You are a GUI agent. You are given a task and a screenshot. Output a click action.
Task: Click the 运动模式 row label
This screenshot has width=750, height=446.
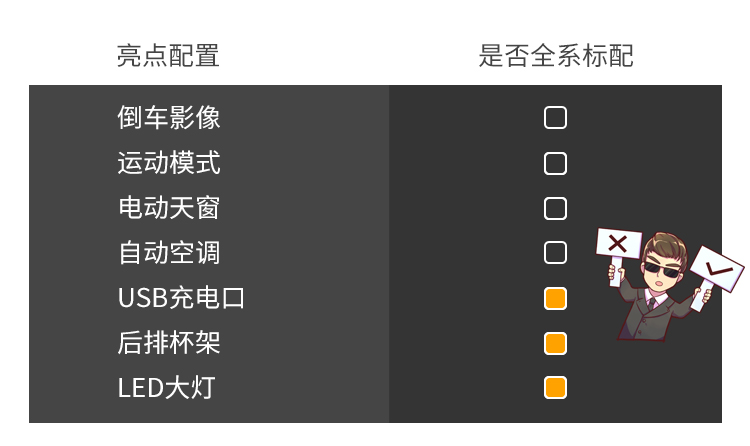tap(169, 163)
